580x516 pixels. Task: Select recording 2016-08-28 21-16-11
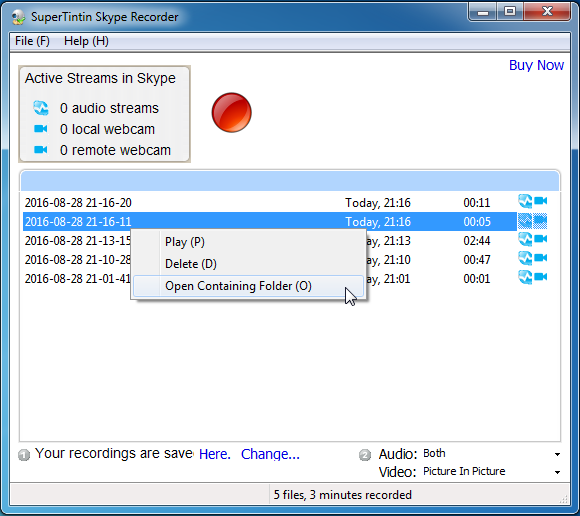pos(269,222)
